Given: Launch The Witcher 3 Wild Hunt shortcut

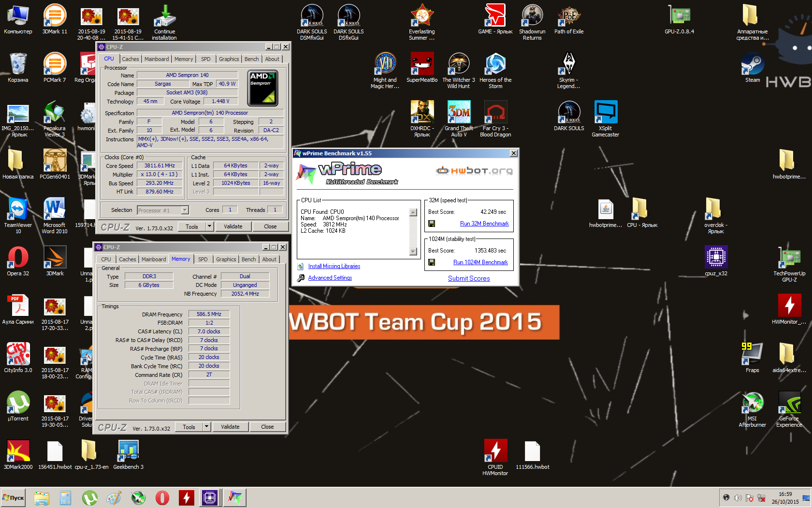Looking at the screenshot, I should point(459,71).
